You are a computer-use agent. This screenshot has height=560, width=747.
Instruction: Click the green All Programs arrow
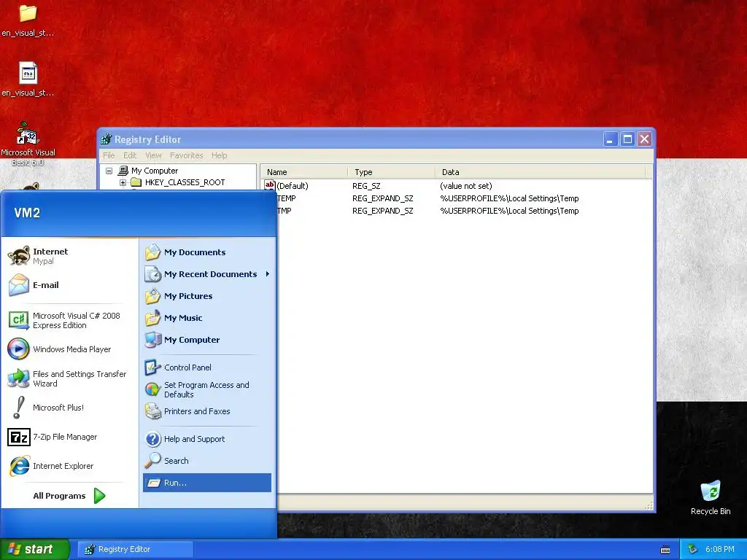coord(99,496)
